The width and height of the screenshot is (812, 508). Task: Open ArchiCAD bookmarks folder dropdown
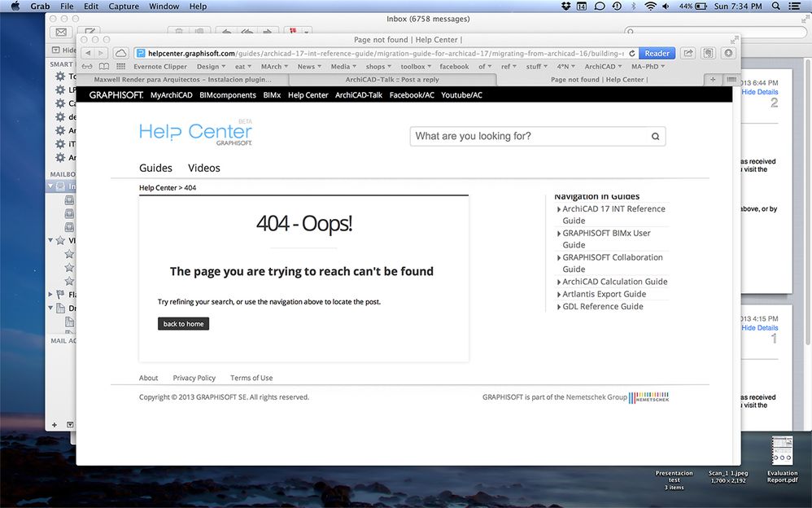click(603, 67)
